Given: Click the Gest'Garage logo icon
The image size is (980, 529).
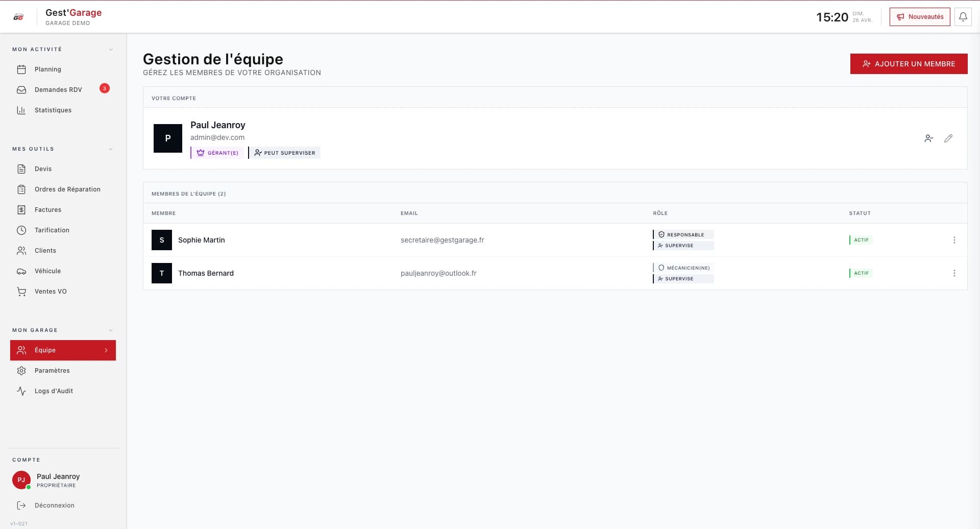Looking at the screenshot, I should (18, 17).
